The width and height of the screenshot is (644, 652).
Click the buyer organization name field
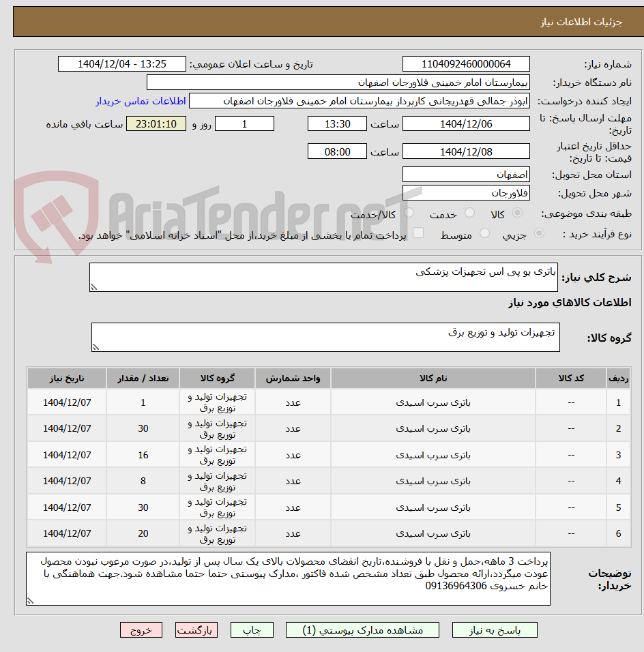(338, 83)
